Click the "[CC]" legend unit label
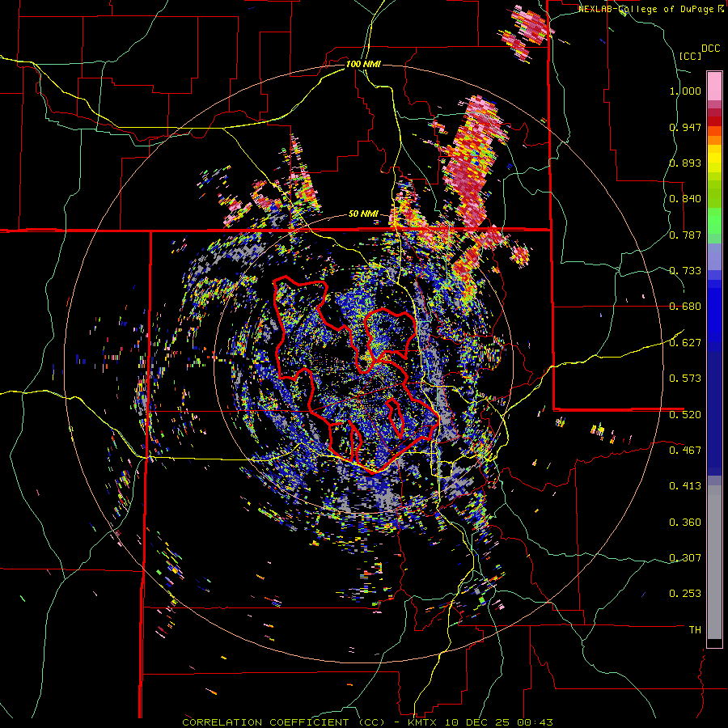The image size is (728, 728). pos(691,56)
